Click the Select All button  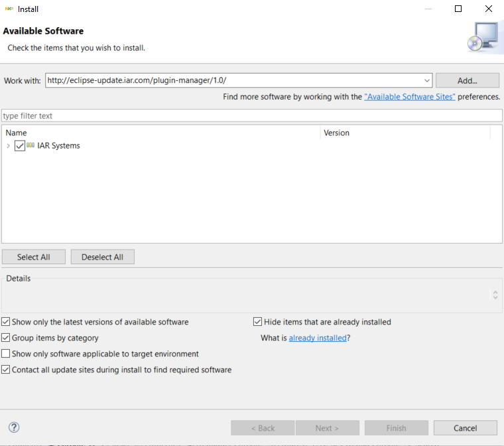tap(33, 257)
